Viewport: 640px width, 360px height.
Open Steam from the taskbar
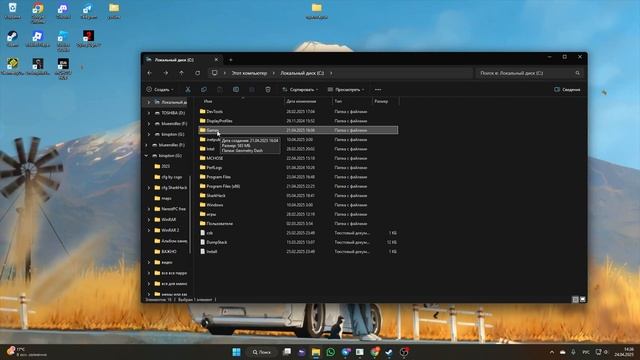(389, 352)
